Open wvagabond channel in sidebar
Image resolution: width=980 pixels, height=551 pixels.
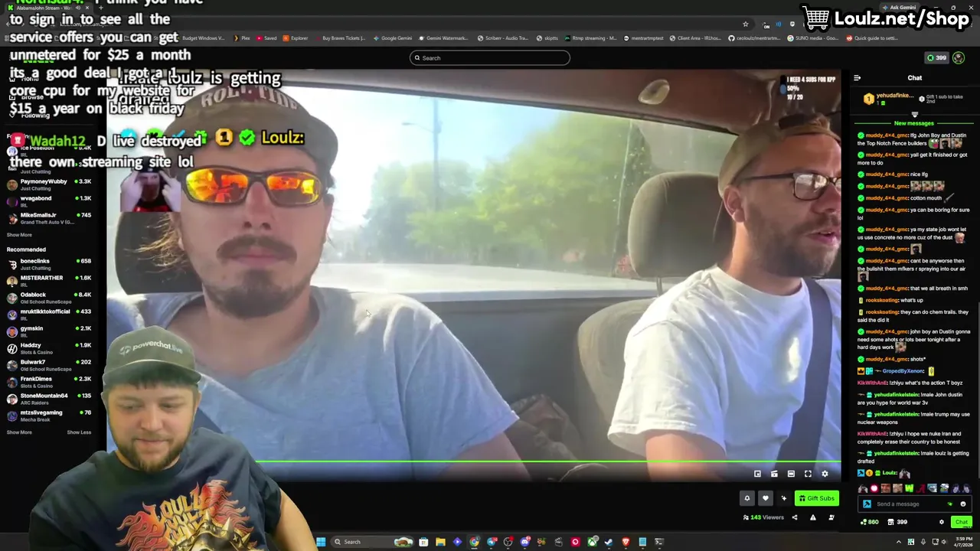[48, 201]
